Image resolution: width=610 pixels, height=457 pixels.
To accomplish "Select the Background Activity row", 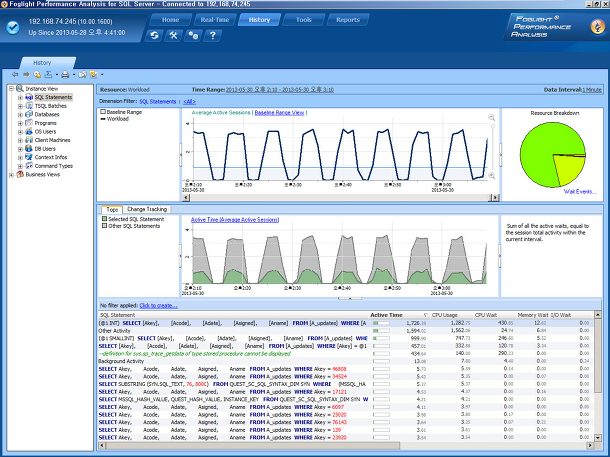I will point(345,361).
